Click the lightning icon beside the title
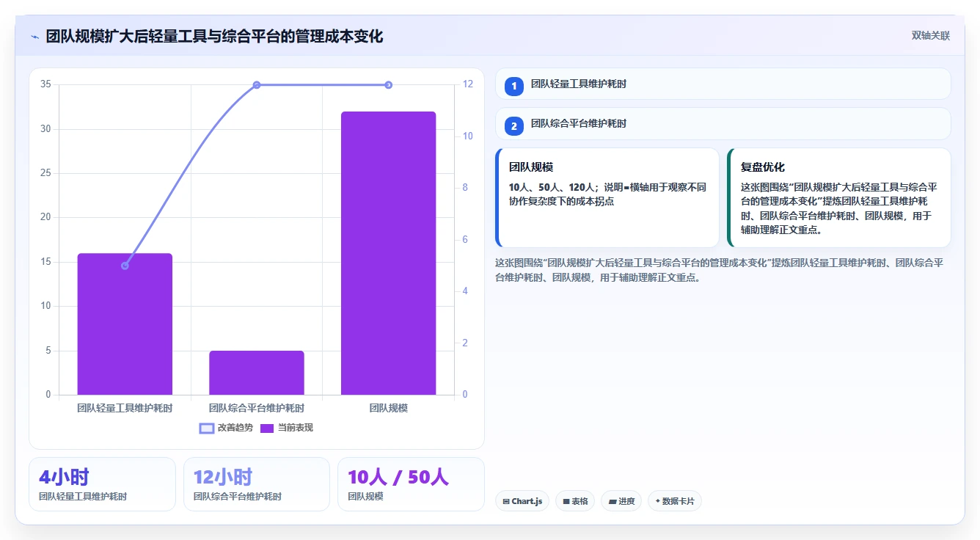 [35, 37]
